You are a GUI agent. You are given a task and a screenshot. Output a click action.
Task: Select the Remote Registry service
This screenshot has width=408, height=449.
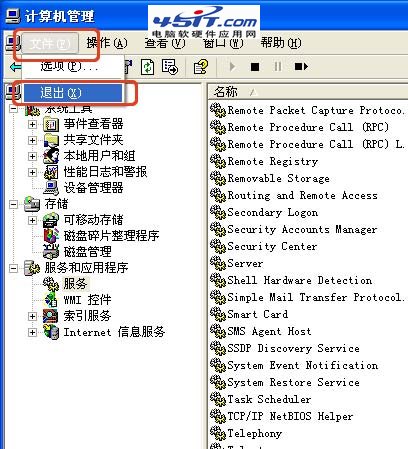(273, 162)
